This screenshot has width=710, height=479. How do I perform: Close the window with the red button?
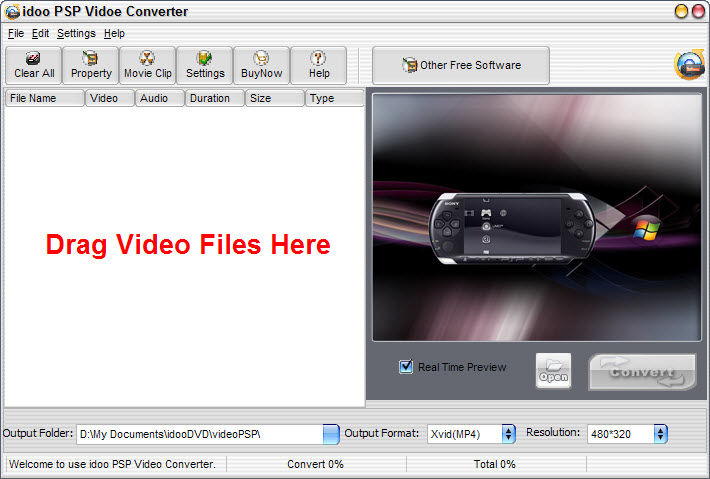tap(699, 11)
